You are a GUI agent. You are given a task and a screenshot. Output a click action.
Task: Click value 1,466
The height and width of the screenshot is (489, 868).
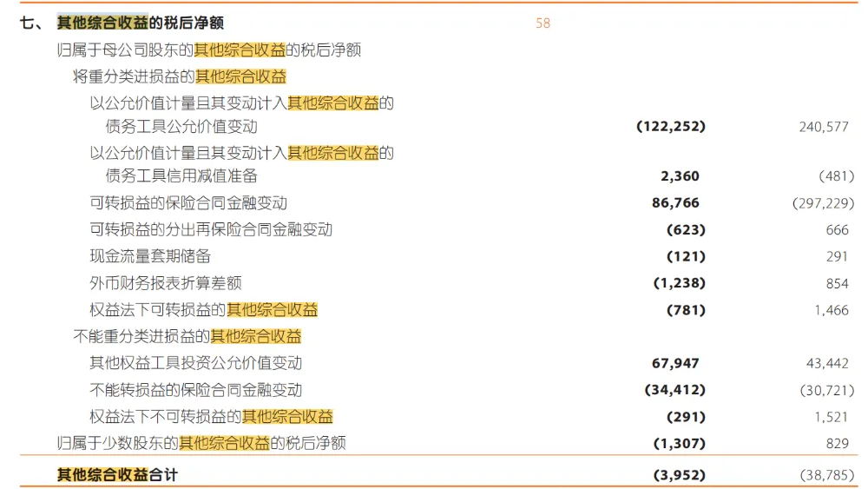point(832,310)
